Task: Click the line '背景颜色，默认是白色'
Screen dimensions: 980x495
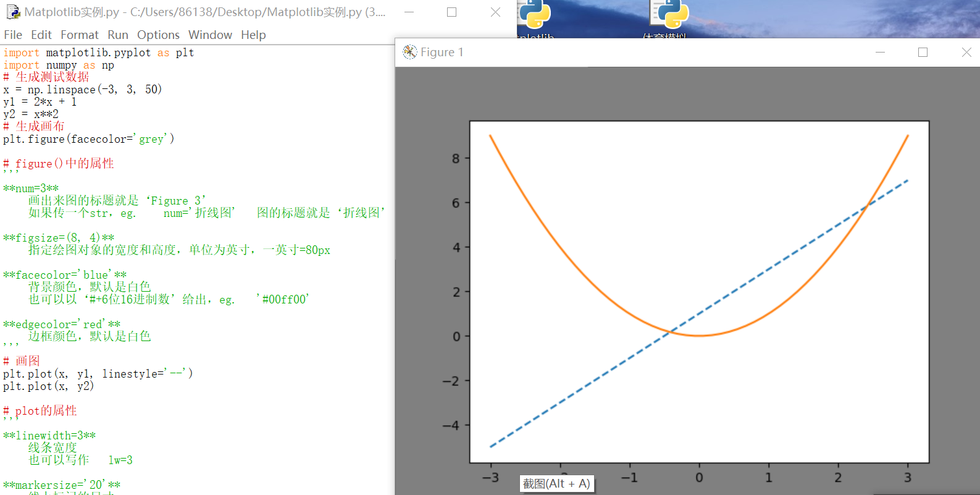Action: (90, 287)
